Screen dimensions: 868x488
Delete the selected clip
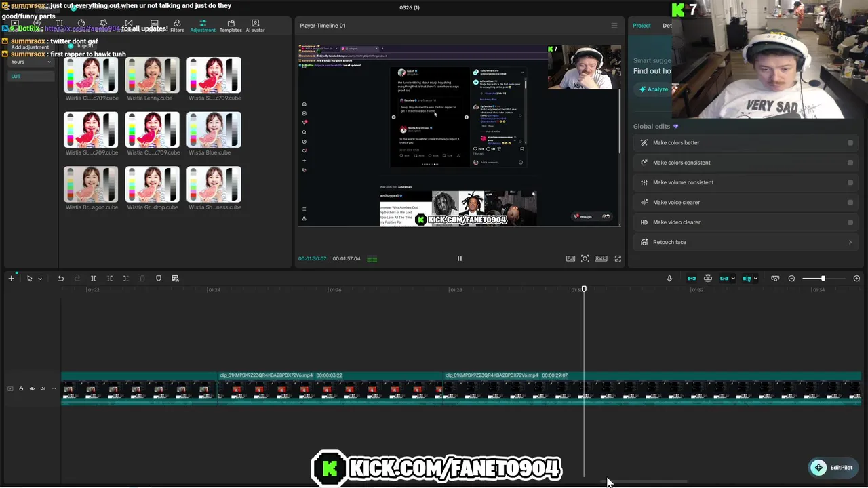pos(142,278)
